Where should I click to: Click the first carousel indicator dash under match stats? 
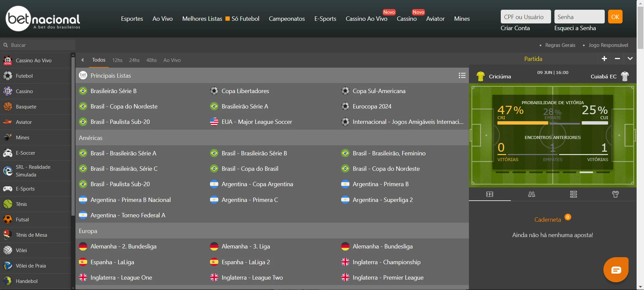tap(502, 172)
